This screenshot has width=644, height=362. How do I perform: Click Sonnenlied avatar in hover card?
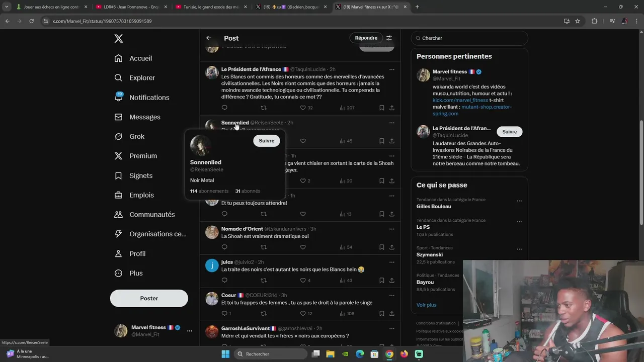coord(200,145)
